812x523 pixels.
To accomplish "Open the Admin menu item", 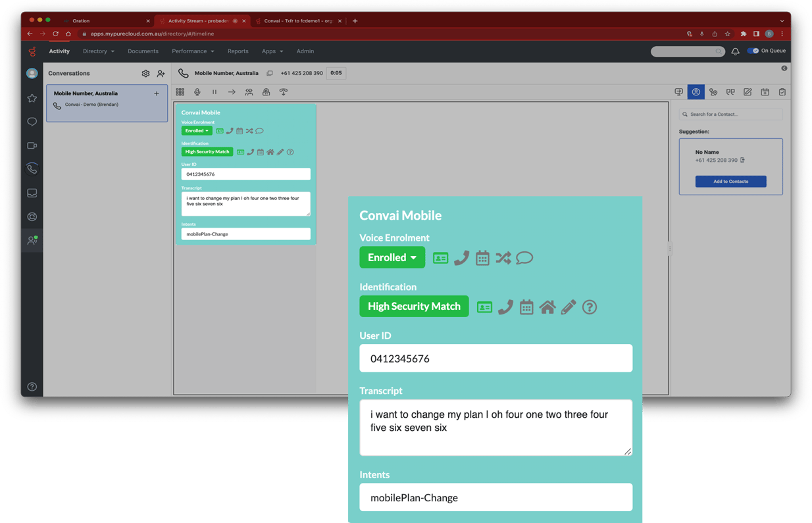I will [x=305, y=51].
